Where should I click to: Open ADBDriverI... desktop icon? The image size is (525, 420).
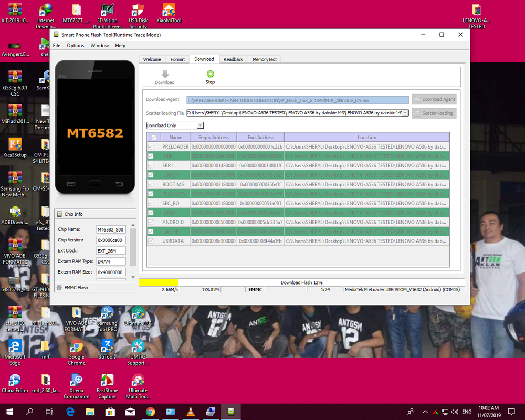click(15, 215)
